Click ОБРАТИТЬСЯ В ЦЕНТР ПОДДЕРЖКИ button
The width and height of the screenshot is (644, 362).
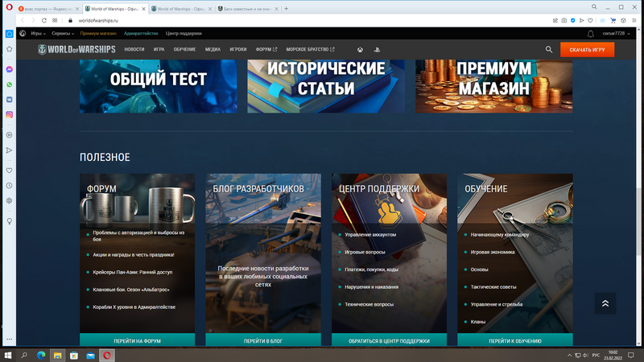pyautogui.click(x=389, y=340)
